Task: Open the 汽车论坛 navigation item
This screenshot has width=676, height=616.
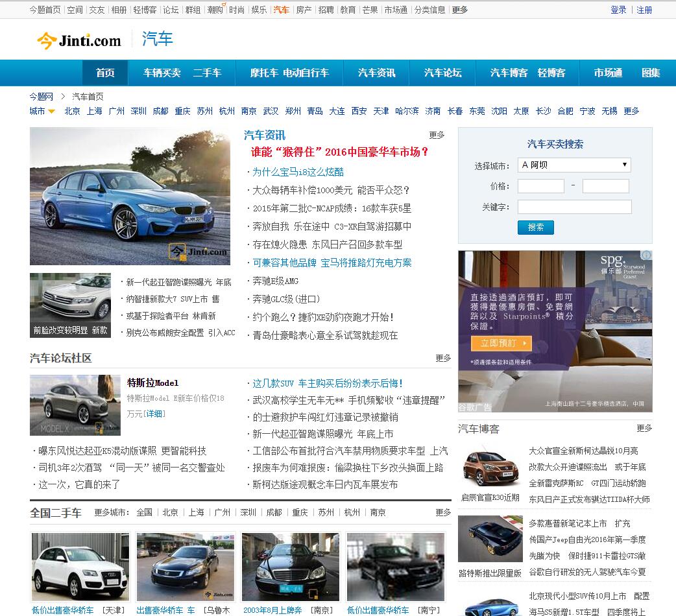Action: 442,73
